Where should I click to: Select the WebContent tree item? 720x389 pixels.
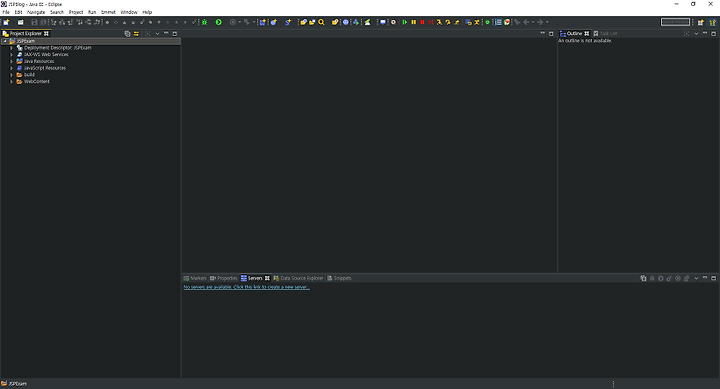coord(37,81)
